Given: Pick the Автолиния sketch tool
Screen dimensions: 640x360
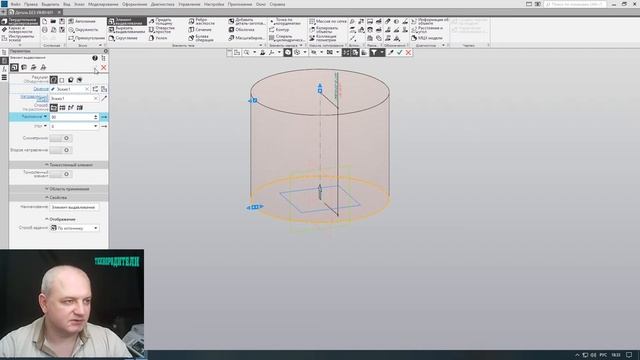Looking at the screenshot, I should pyautogui.click(x=82, y=21).
